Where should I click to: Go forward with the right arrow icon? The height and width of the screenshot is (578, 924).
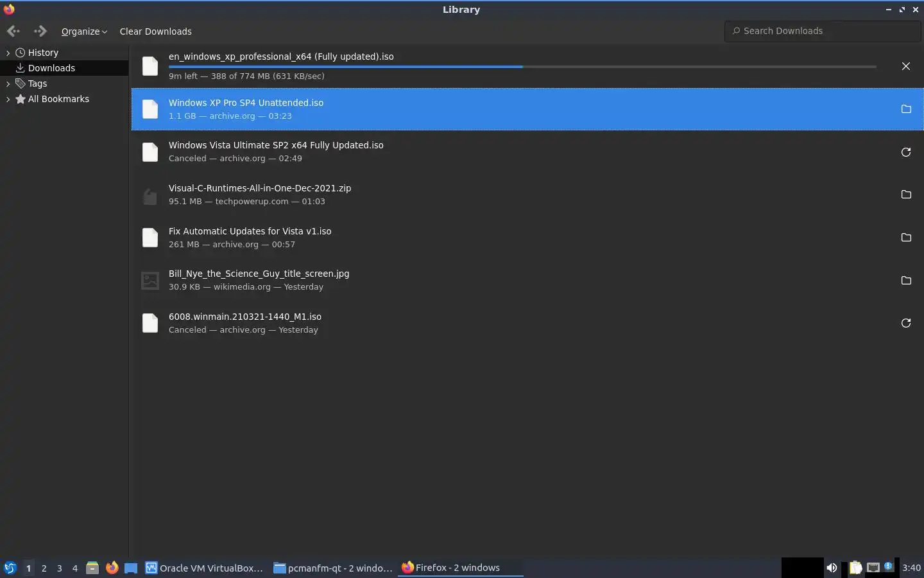click(40, 31)
